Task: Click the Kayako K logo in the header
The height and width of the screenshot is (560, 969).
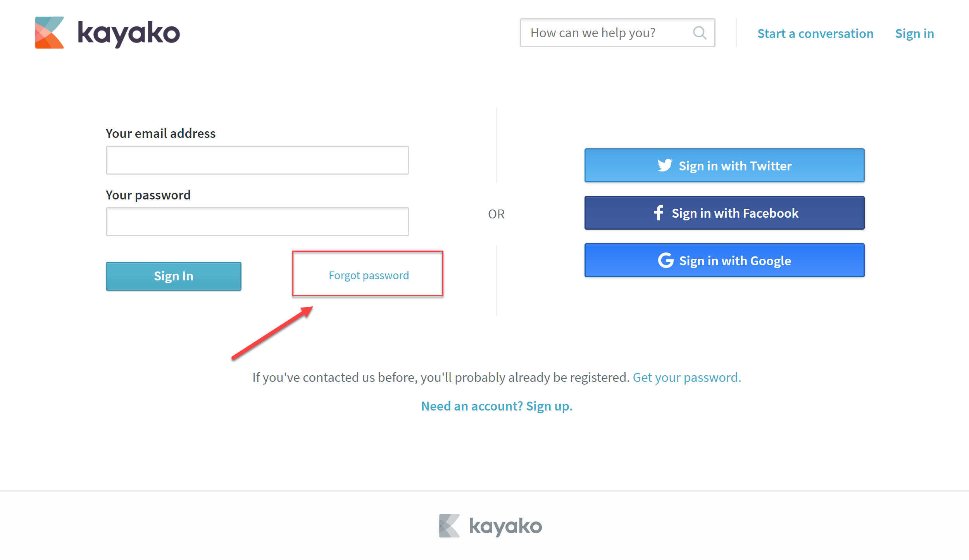Action: coord(50,33)
